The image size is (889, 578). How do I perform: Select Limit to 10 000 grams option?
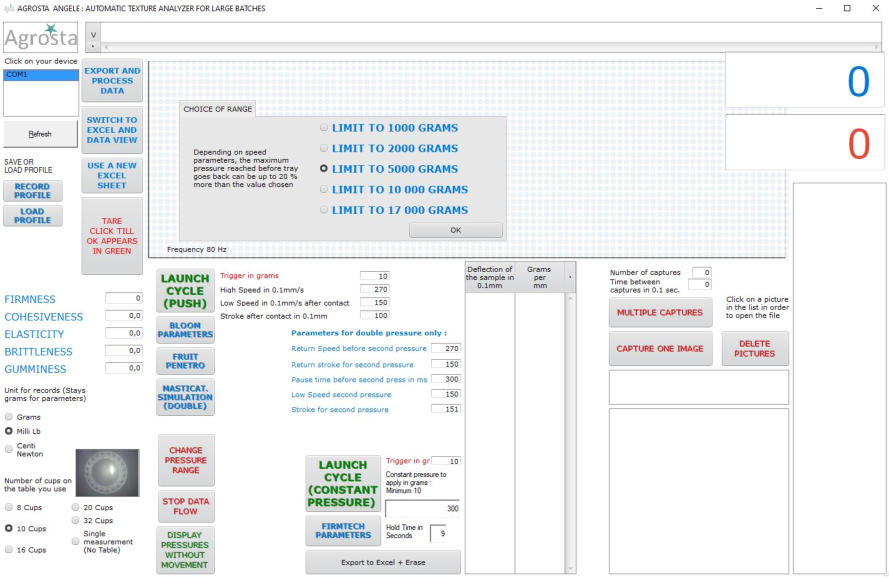click(x=324, y=189)
